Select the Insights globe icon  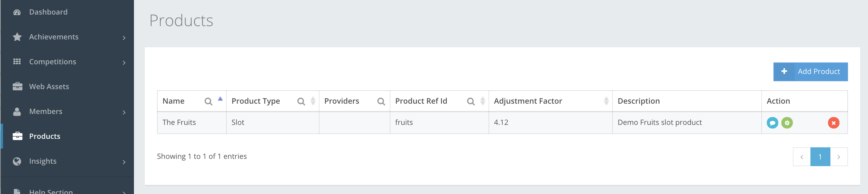[x=16, y=161]
